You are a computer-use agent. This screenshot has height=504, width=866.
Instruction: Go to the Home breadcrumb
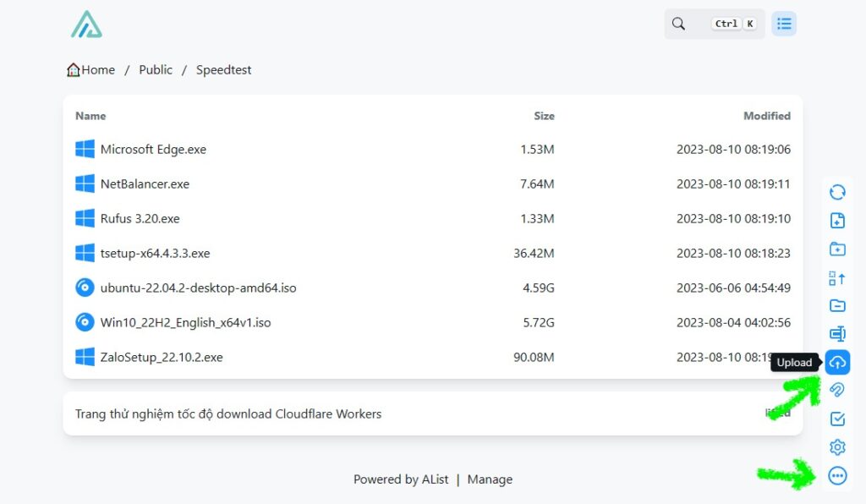coord(91,70)
